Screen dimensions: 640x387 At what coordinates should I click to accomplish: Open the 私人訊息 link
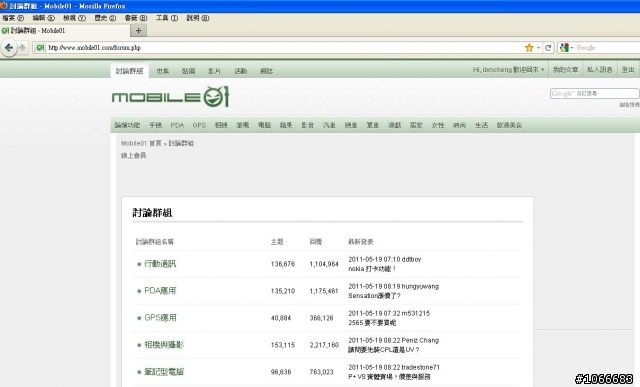[x=600, y=70]
